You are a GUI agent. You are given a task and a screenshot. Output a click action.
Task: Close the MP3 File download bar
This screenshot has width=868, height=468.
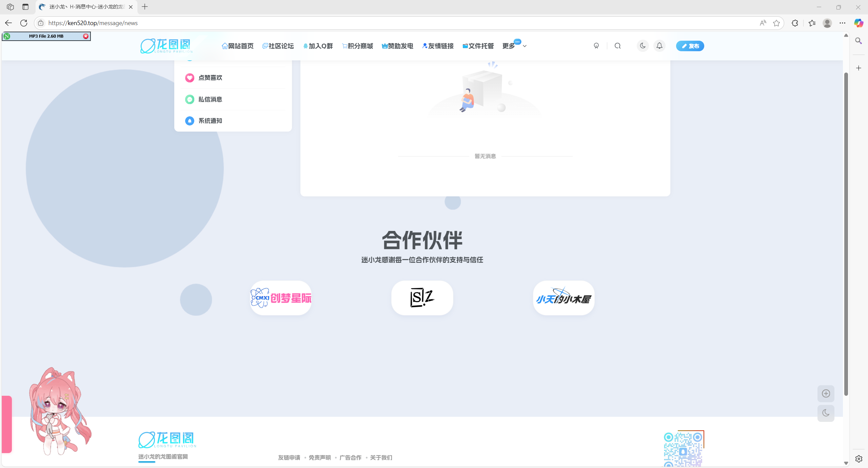(x=86, y=36)
